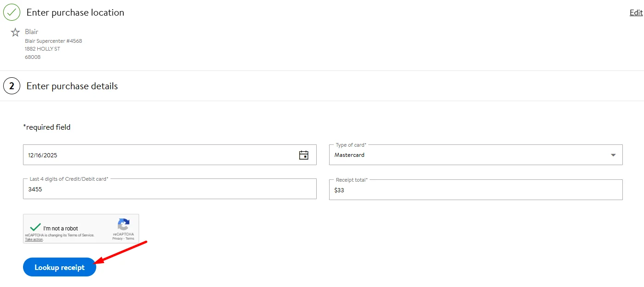Click the purchase date field showing 12/16/2025

tap(157, 155)
